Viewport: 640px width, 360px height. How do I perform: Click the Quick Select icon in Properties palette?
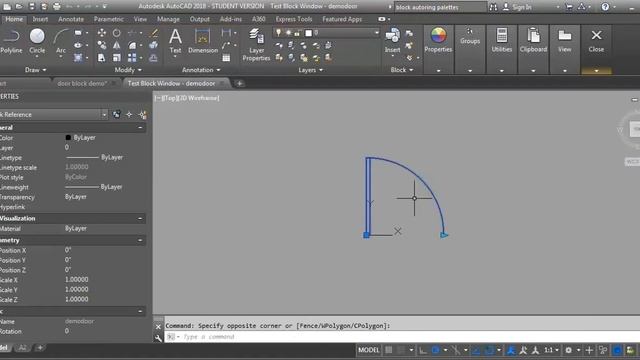(142, 115)
